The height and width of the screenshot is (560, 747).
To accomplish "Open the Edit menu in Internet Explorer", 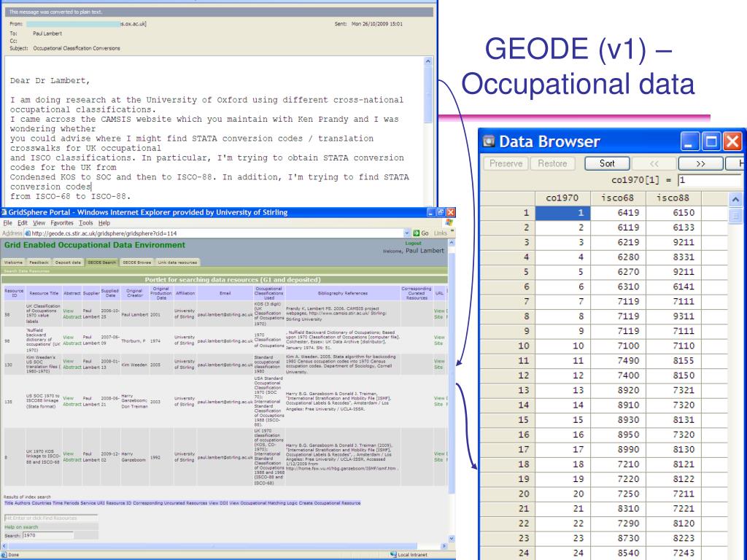I will coord(23,223).
